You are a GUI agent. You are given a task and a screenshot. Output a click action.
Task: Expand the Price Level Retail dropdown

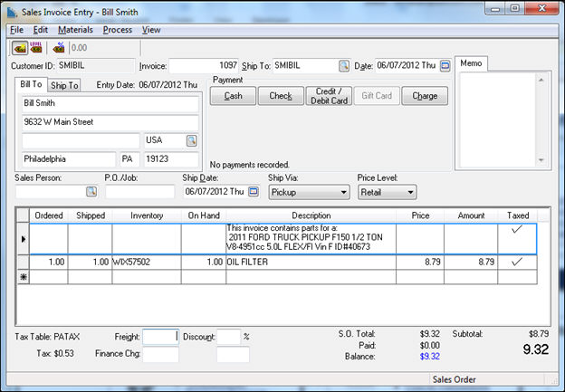pyautogui.click(x=410, y=193)
